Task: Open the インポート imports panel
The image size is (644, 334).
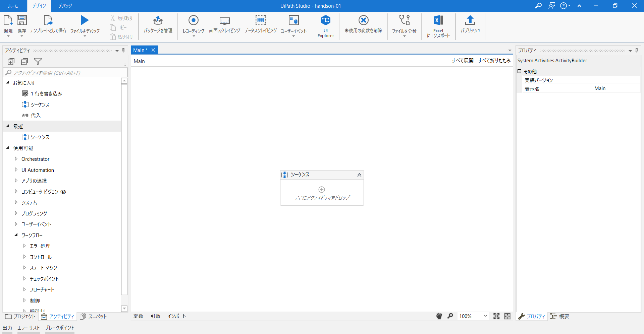Action: 177,316
